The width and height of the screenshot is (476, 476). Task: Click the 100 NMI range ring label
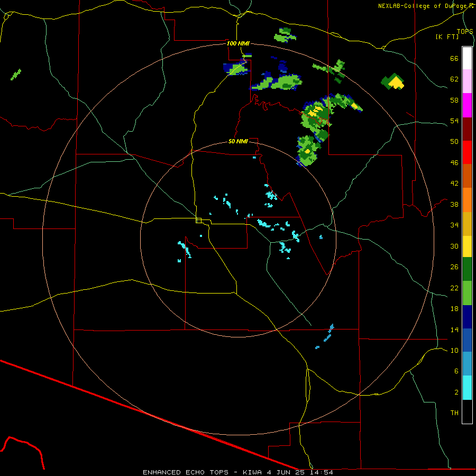coord(238,43)
